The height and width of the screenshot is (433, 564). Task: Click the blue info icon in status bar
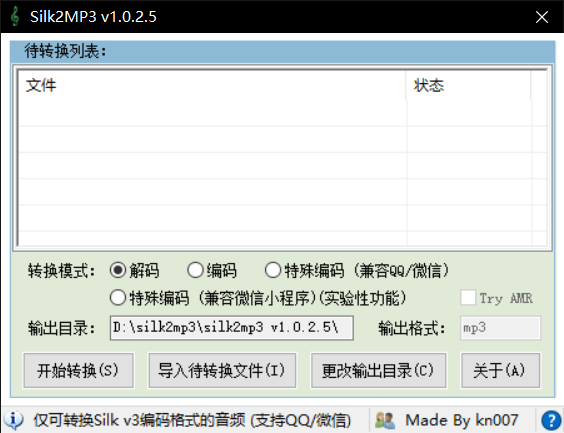pos(14,420)
